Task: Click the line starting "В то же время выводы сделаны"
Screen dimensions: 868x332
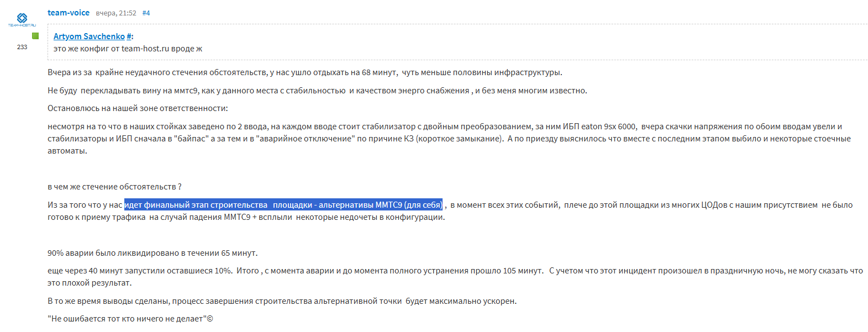Action: (x=282, y=301)
